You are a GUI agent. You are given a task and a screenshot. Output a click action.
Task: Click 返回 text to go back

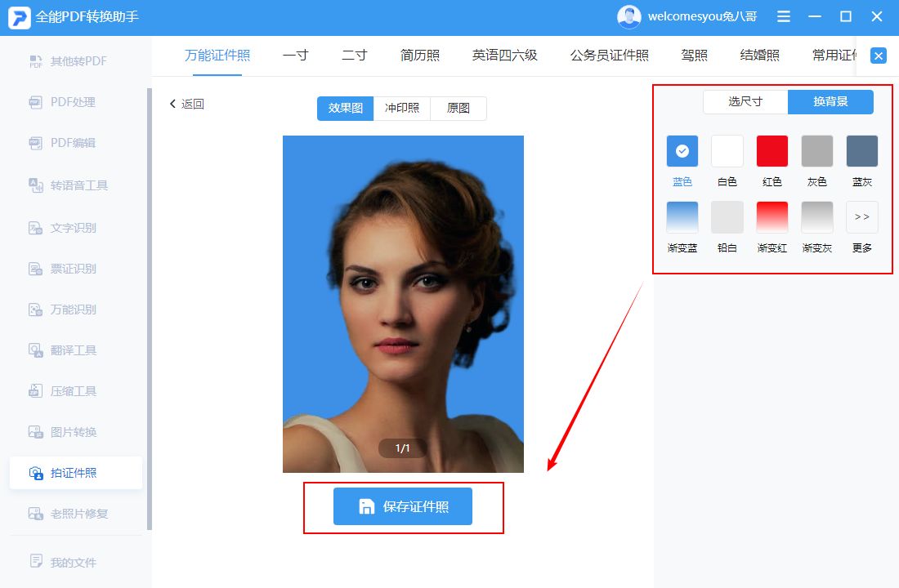coord(193,104)
